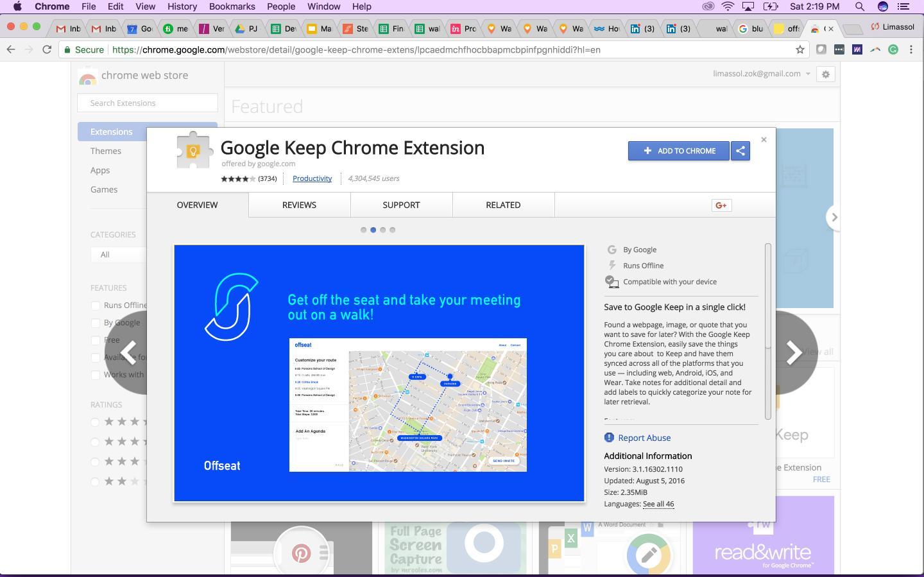Select Themes in the sidebar
Image resolution: width=924 pixels, height=577 pixels.
(x=106, y=151)
